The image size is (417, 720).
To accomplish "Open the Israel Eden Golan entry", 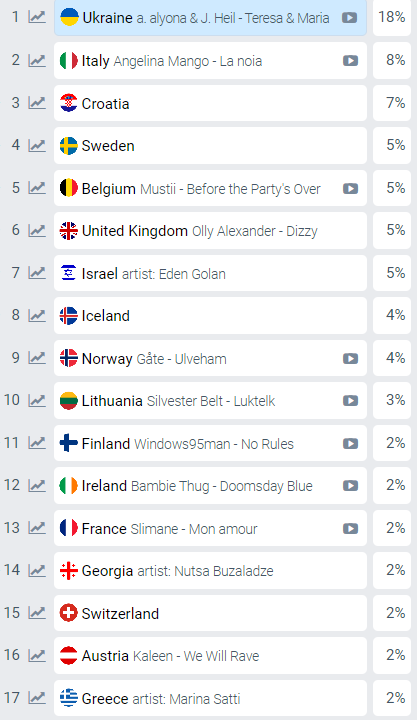I will pos(210,273).
